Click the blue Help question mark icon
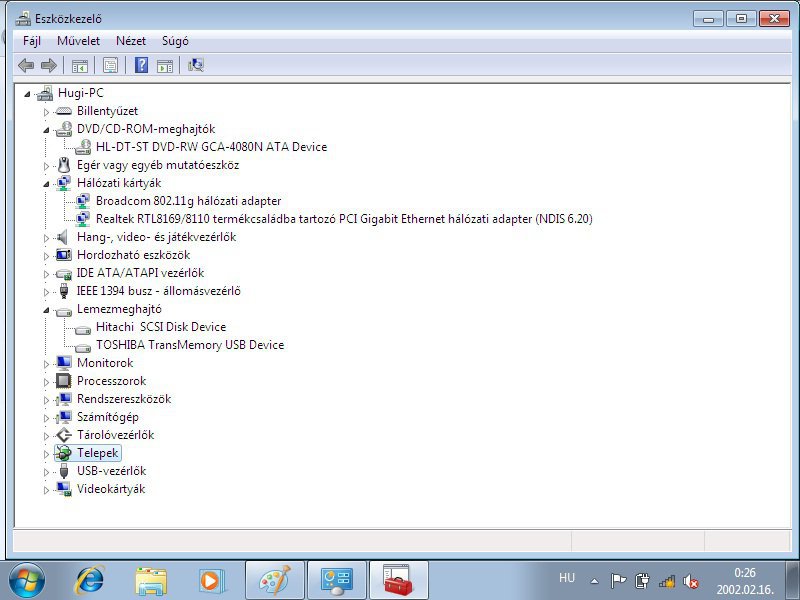The height and width of the screenshot is (600, 800). click(x=141, y=65)
